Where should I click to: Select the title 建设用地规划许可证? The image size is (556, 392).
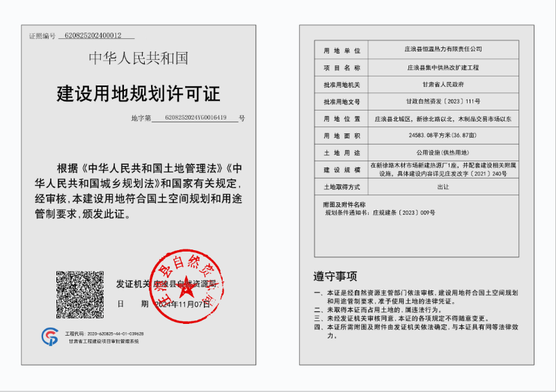tap(138, 94)
